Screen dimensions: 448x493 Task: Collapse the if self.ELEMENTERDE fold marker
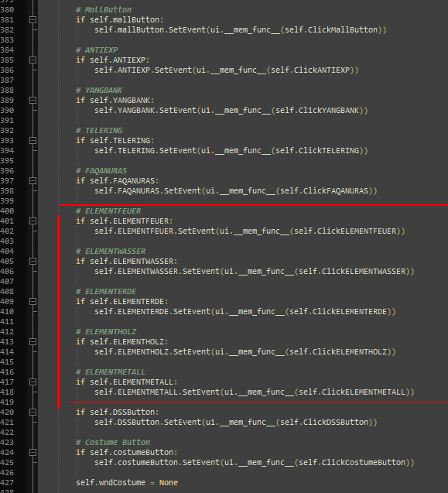click(x=32, y=302)
